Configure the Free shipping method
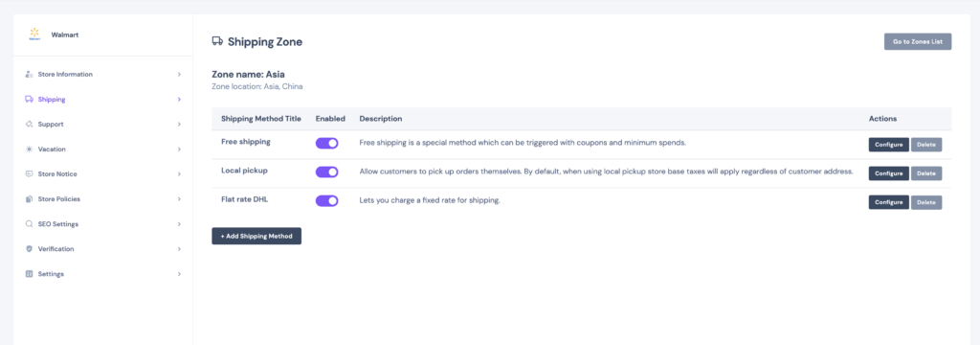Viewport: 980px width, 345px height. pyautogui.click(x=889, y=145)
